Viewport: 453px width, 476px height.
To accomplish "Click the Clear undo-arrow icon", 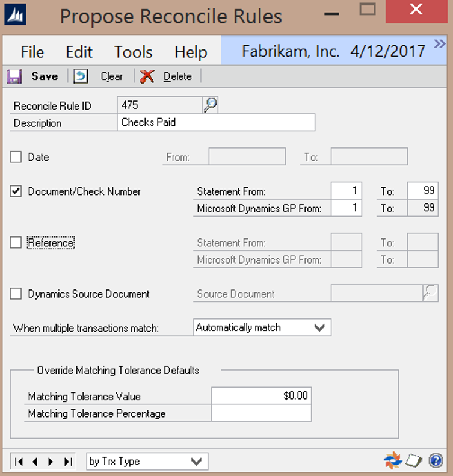I will (x=81, y=76).
